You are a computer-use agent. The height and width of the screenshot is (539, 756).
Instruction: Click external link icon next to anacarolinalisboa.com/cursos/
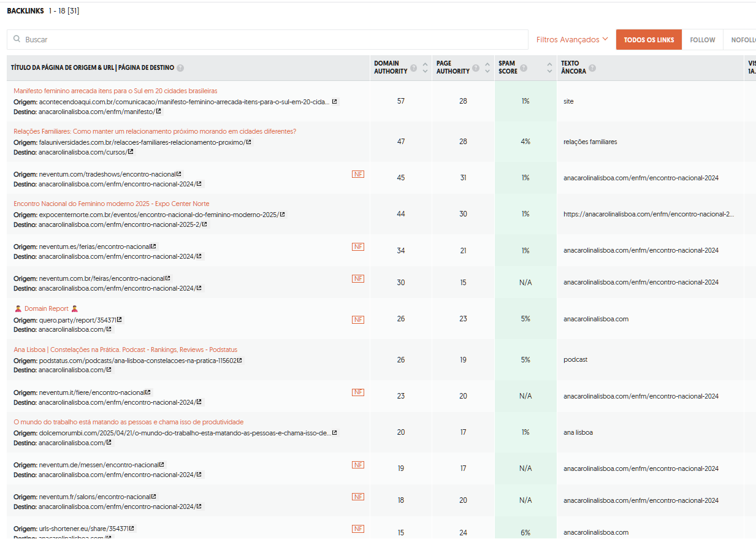point(131,152)
